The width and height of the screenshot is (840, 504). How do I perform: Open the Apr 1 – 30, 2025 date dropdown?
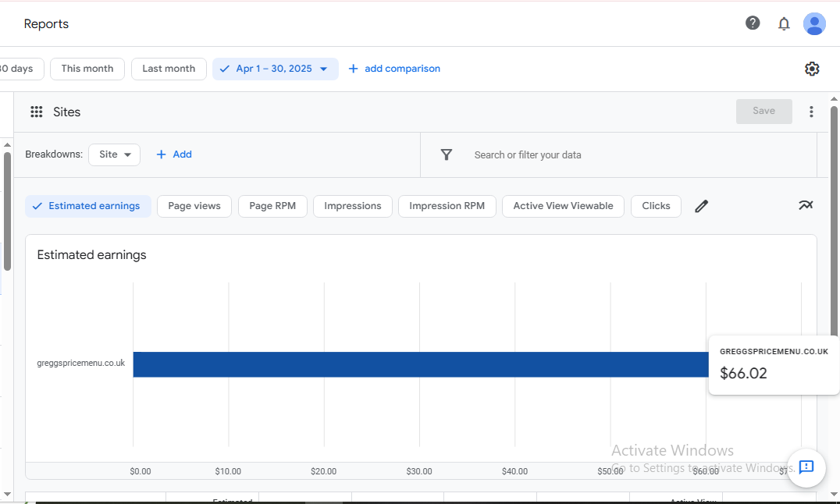(276, 69)
